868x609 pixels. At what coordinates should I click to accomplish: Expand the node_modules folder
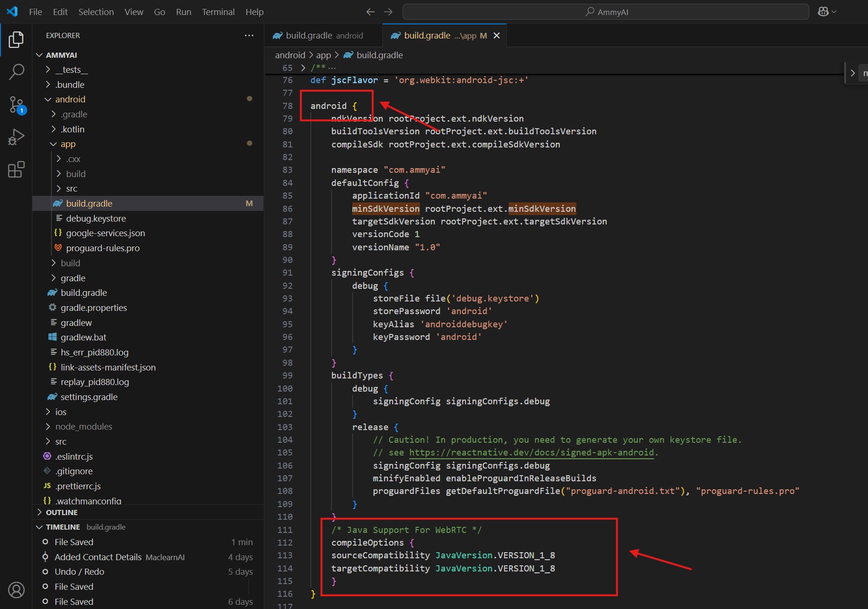tap(84, 426)
